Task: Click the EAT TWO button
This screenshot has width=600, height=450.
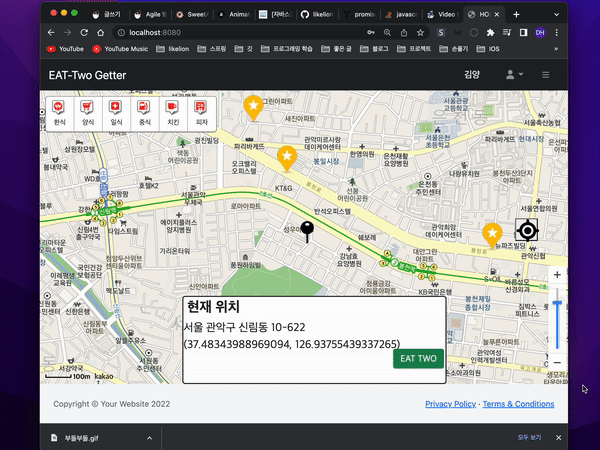Action: 418,359
